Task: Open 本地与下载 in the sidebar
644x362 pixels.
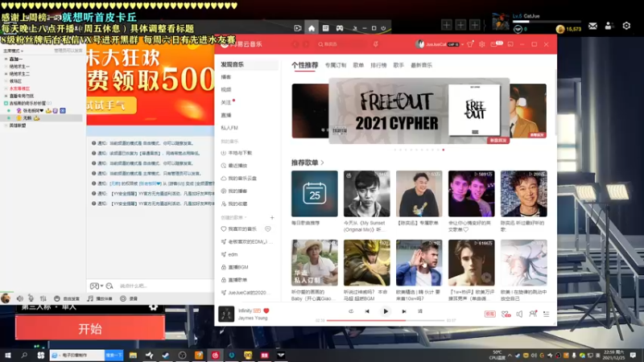Action: 237,153
